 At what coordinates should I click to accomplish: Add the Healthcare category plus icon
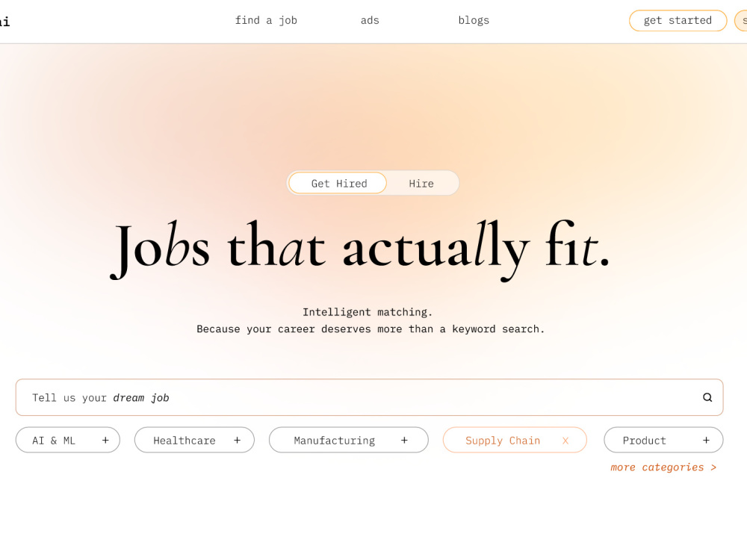(238, 441)
